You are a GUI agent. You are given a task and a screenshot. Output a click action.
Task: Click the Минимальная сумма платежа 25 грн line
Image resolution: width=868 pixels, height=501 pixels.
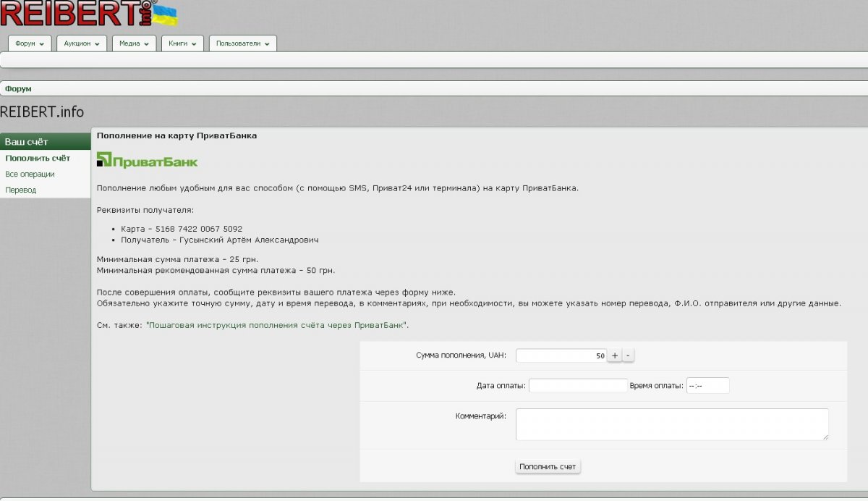tap(177, 259)
